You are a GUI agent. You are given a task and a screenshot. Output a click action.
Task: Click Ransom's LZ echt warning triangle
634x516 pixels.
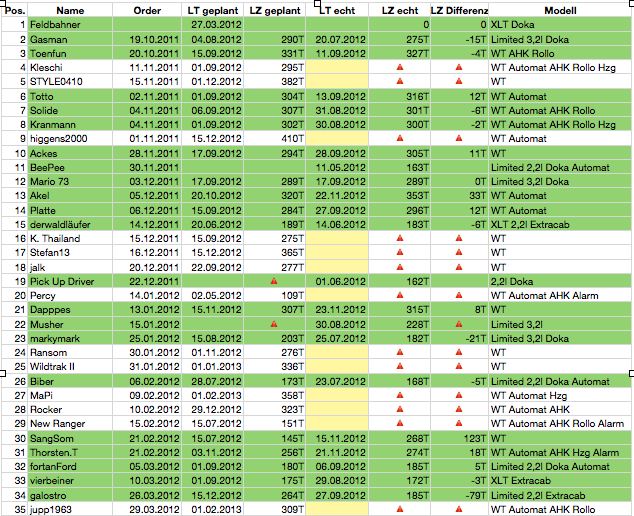tap(400, 352)
